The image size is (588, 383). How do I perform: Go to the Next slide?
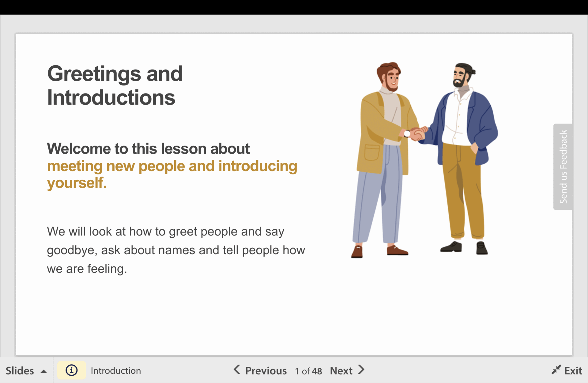click(x=341, y=371)
